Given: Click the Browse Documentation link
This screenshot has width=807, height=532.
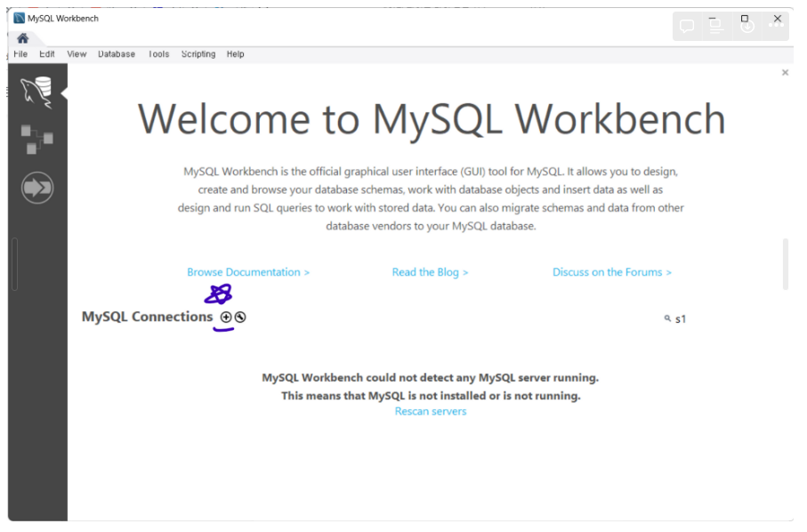Looking at the screenshot, I should 248,272.
